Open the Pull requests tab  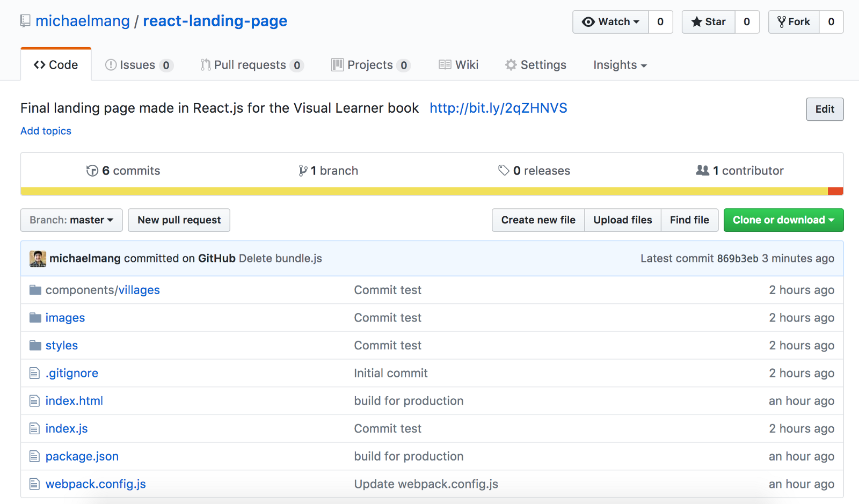[251, 65]
